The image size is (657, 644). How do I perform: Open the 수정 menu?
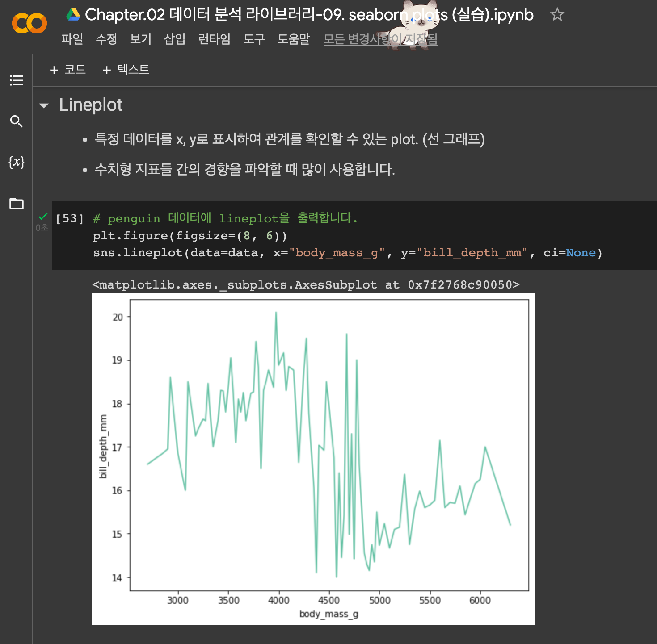pyautogui.click(x=106, y=39)
